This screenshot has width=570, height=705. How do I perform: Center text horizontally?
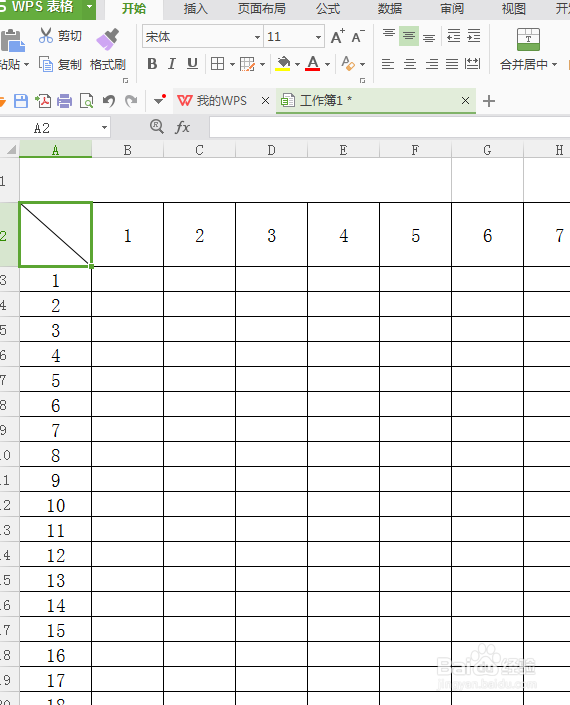coord(410,64)
